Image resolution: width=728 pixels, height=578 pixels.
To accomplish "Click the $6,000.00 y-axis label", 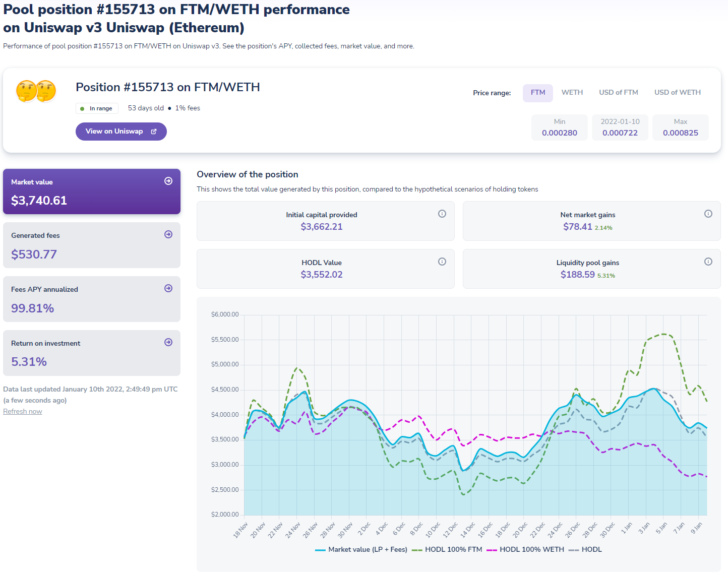I will coord(225,314).
